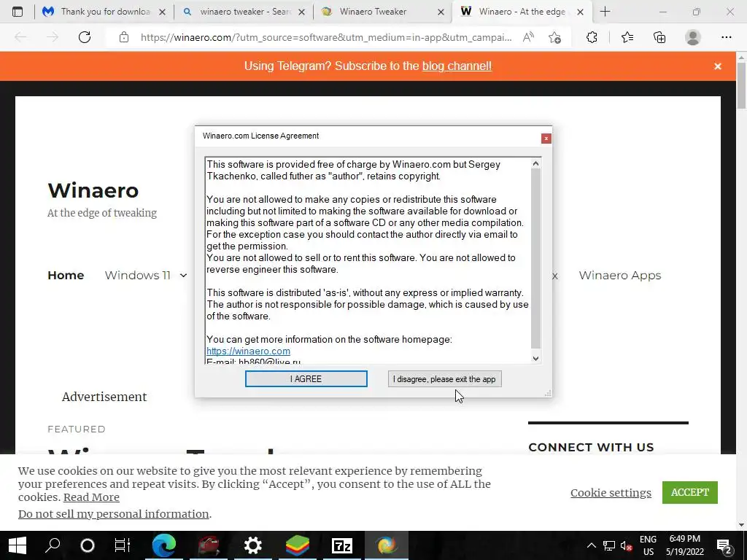Click the browser forward arrow
Image resolution: width=747 pixels, height=560 pixels.
(53, 37)
